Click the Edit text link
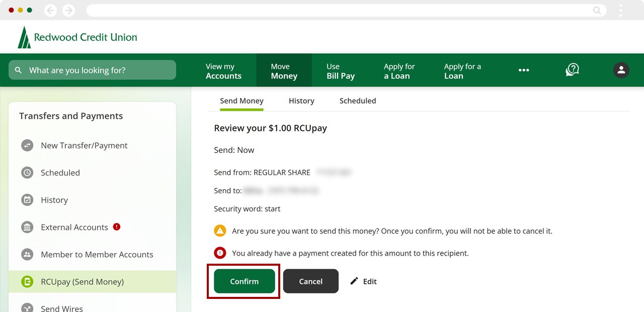The width and height of the screenshot is (644, 312). pyautogui.click(x=370, y=281)
